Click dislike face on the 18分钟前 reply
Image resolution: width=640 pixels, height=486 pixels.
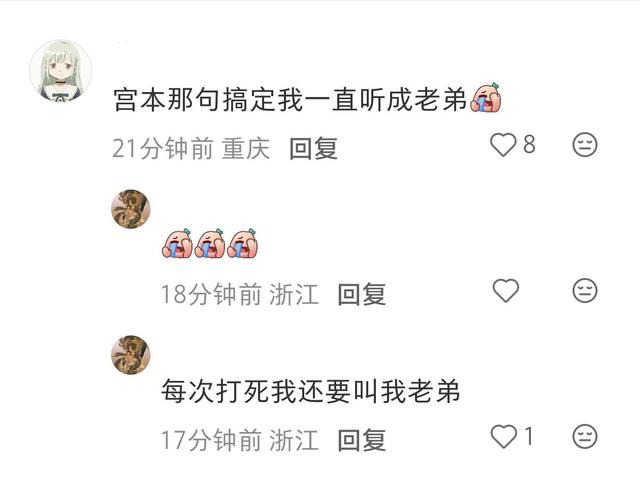[585, 291]
